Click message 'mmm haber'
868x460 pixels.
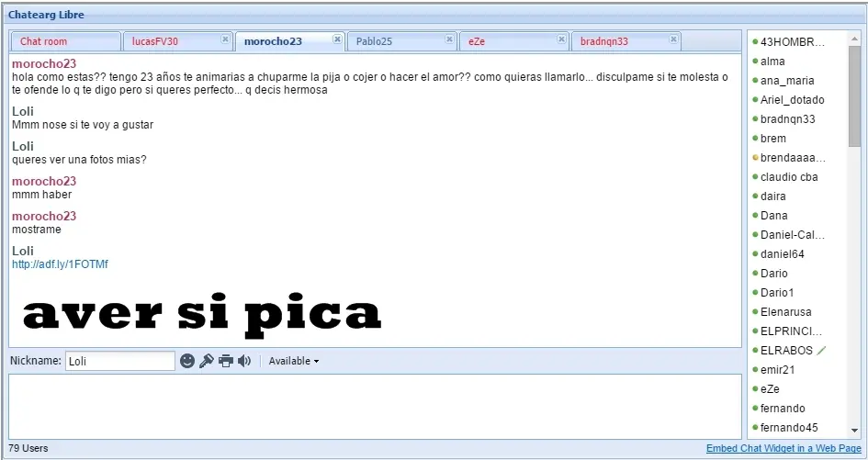pos(42,195)
